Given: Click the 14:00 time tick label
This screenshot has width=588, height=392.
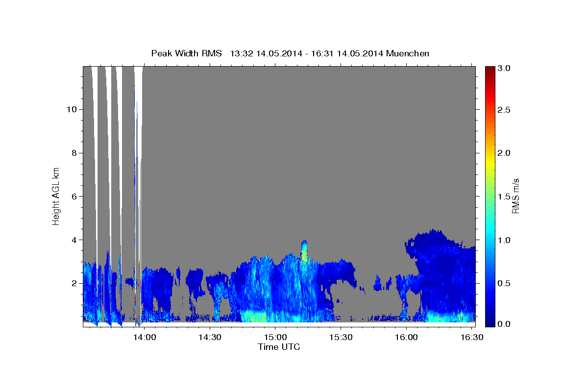Looking at the screenshot, I should 145,338.
